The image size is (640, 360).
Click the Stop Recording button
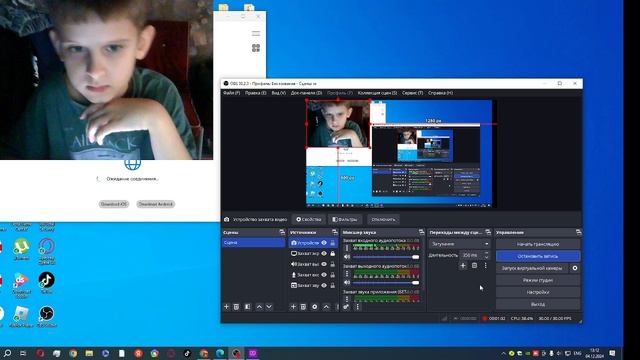tap(538, 256)
